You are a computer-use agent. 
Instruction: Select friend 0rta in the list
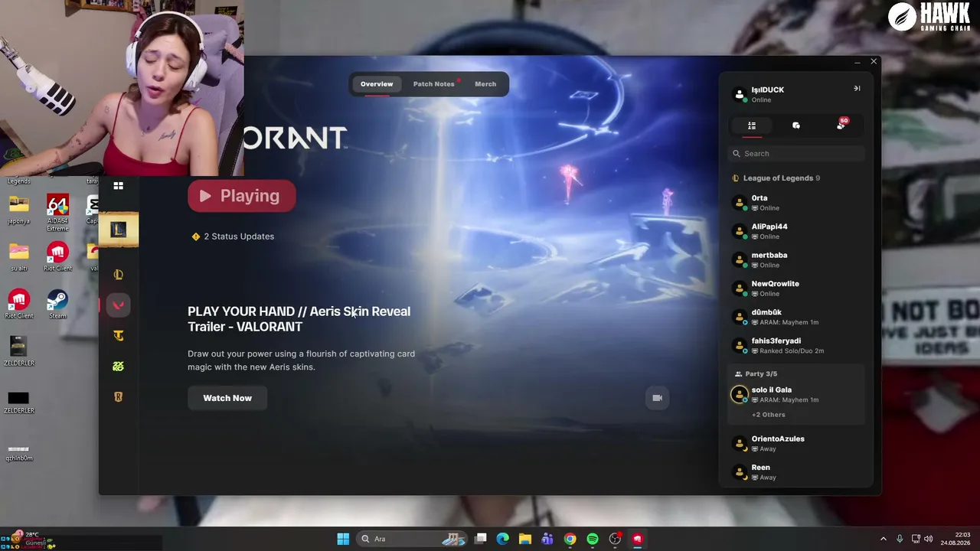[x=796, y=203]
